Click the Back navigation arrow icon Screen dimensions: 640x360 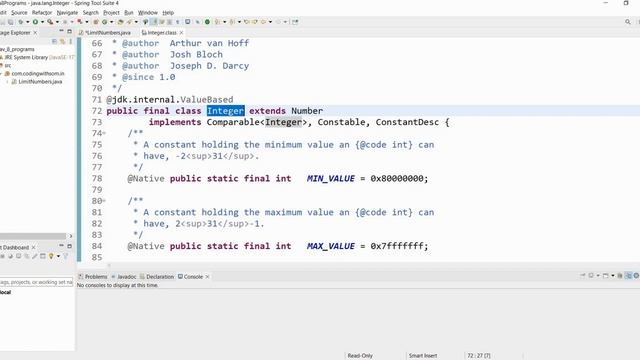tap(263, 22)
